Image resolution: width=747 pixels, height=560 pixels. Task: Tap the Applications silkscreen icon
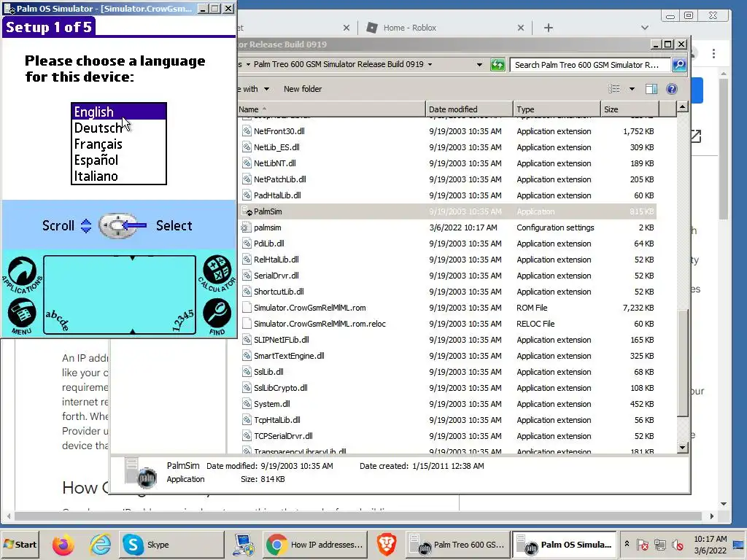[x=22, y=275]
